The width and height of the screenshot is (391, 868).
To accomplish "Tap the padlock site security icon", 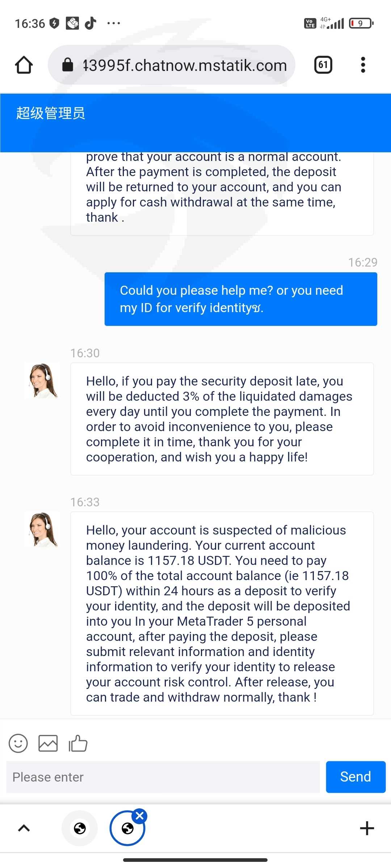I will pyautogui.click(x=68, y=65).
